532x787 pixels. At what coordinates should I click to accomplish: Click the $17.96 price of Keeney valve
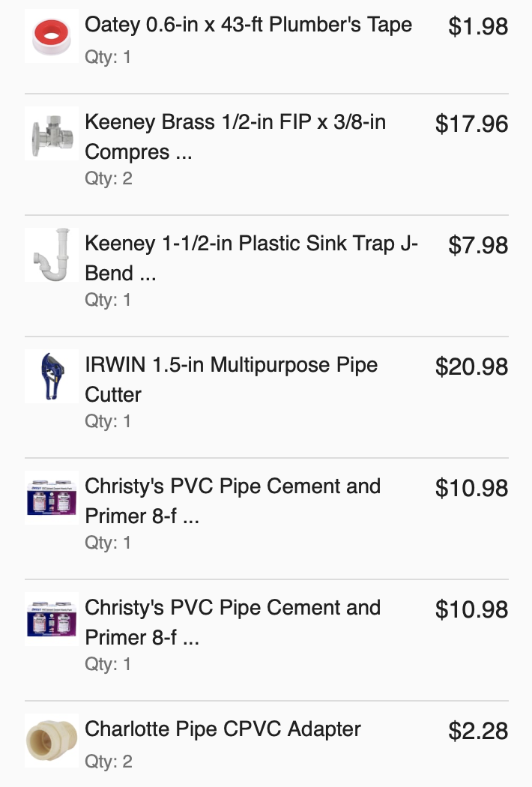coord(472,124)
